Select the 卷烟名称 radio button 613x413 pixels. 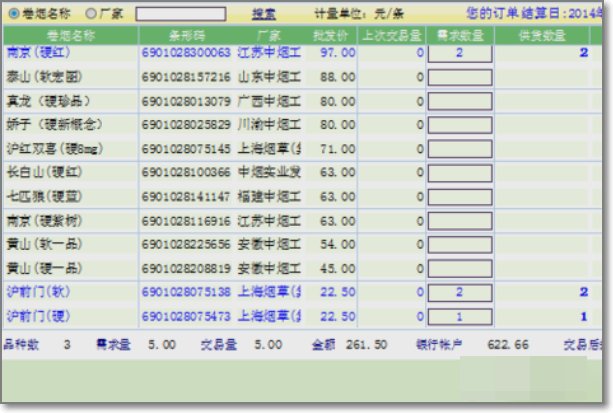(x=14, y=14)
